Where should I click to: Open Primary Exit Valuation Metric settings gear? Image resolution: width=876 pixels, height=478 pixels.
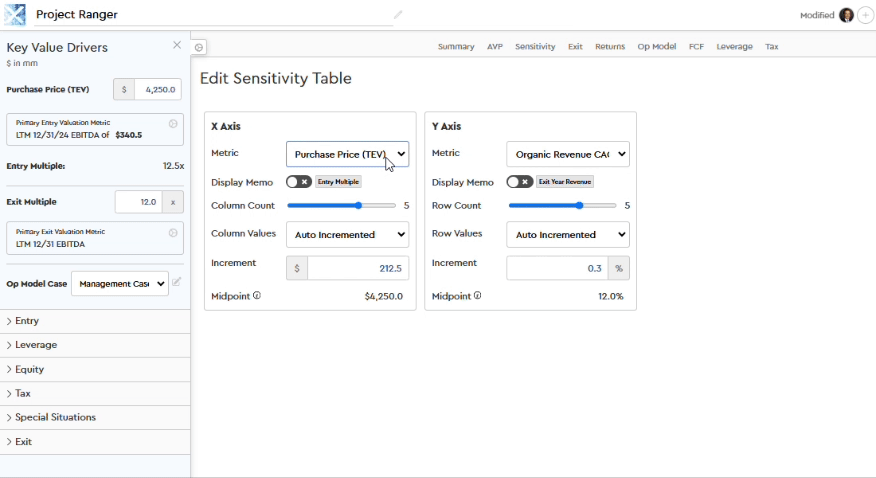173,233
